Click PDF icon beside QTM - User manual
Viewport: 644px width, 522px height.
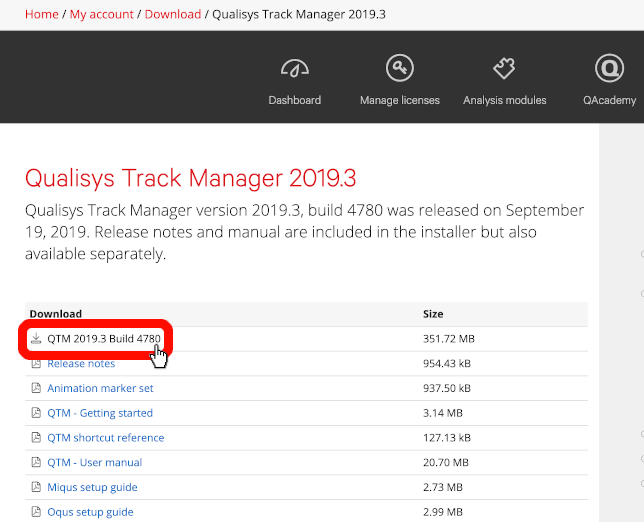click(36, 462)
